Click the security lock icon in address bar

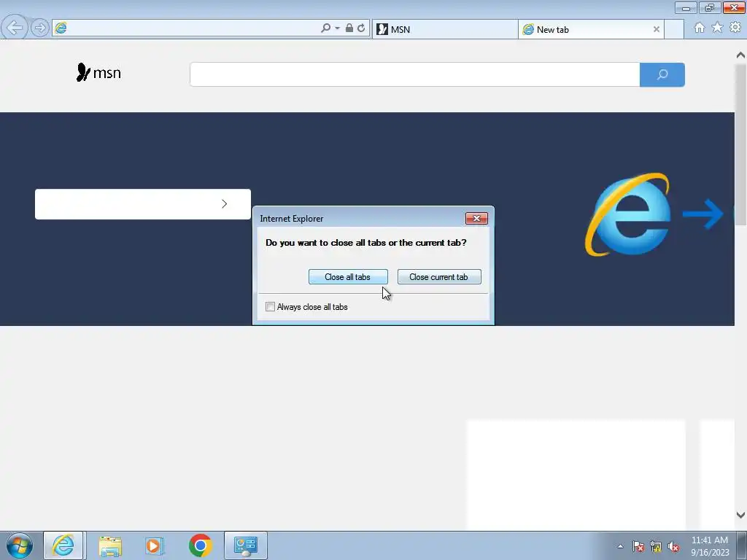(349, 28)
